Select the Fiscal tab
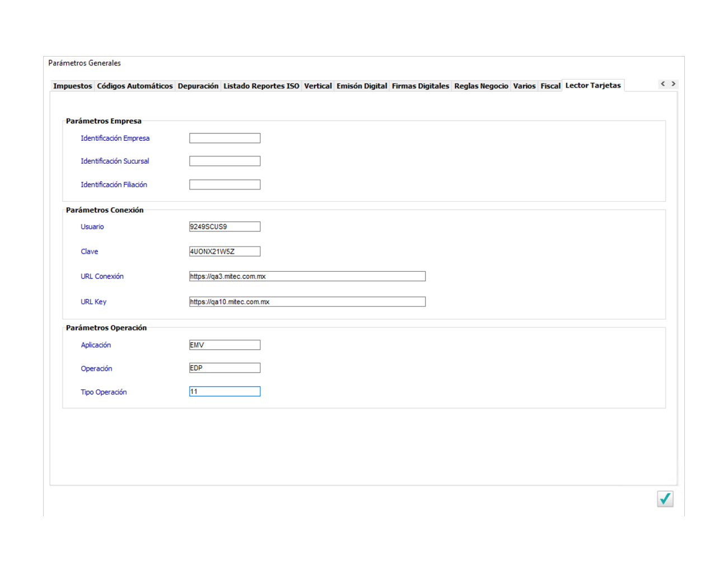 [550, 86]
